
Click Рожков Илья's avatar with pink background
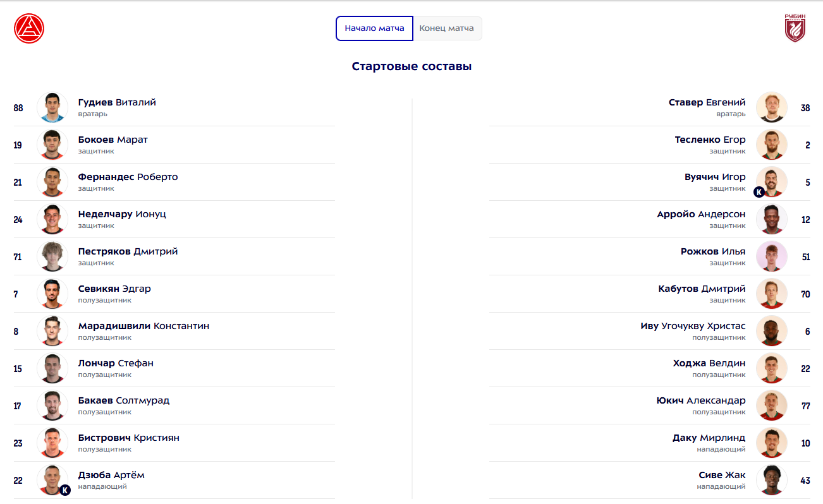click(x=772, y=256)
